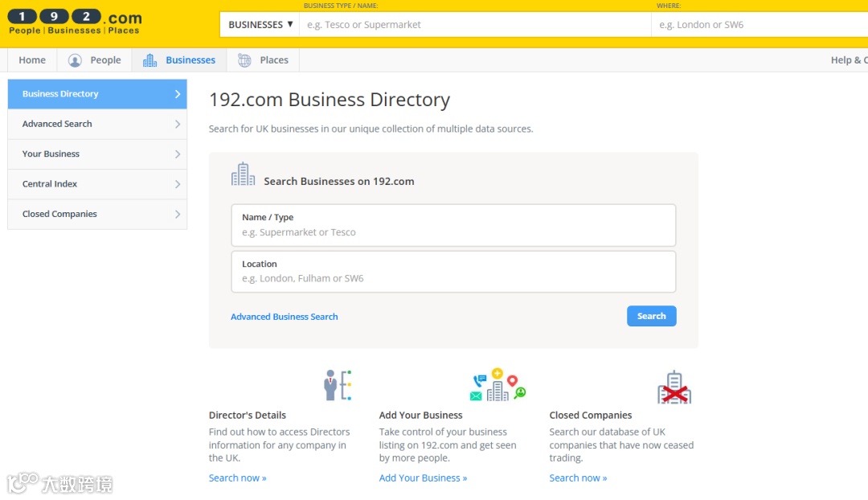The height and width of the screenshot is (500, 868).
Task: Switch to the People tab
Action: [94, 59]
